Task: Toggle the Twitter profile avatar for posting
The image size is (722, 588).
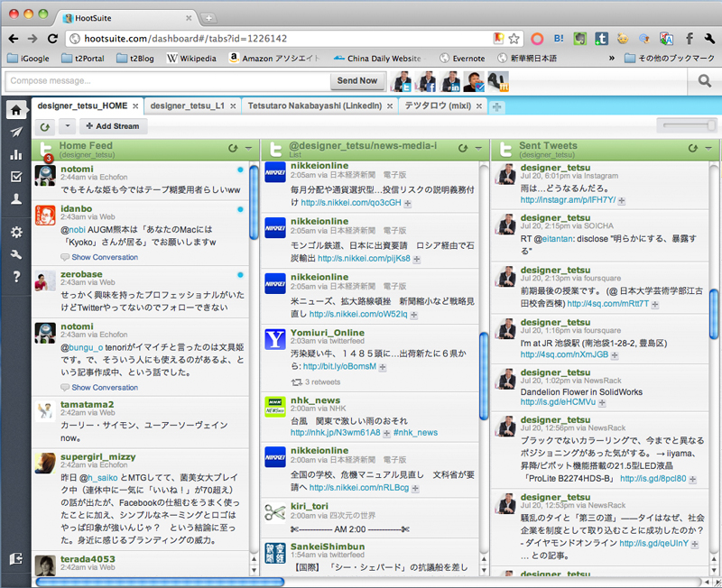Action: [x=401, y=81]
